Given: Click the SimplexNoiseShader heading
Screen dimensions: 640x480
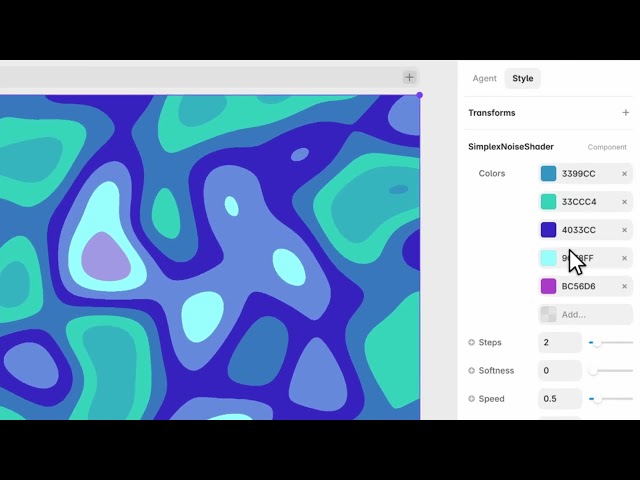Looking at the screenshot, I should pyautogui.click(x=511, y=147).
